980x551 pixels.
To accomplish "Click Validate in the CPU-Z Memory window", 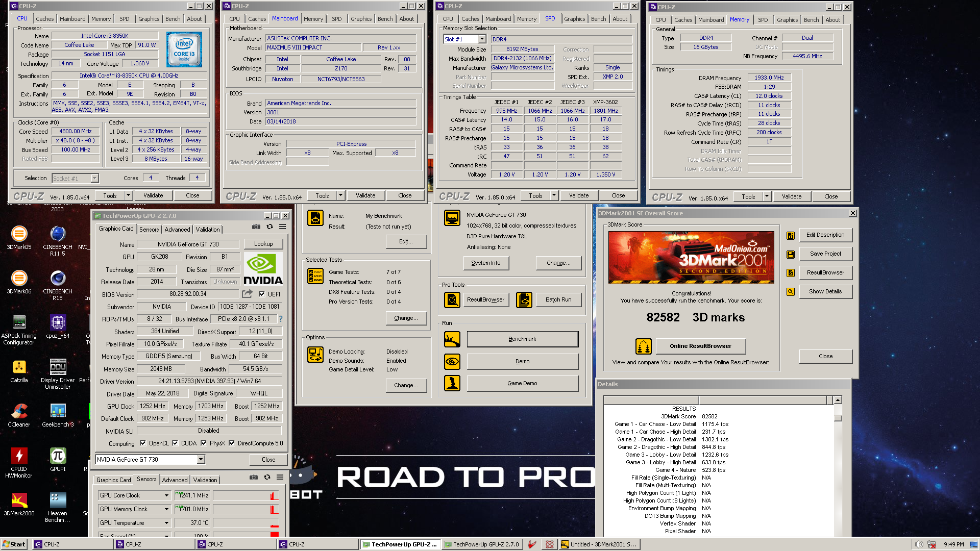I will (792, 196).
